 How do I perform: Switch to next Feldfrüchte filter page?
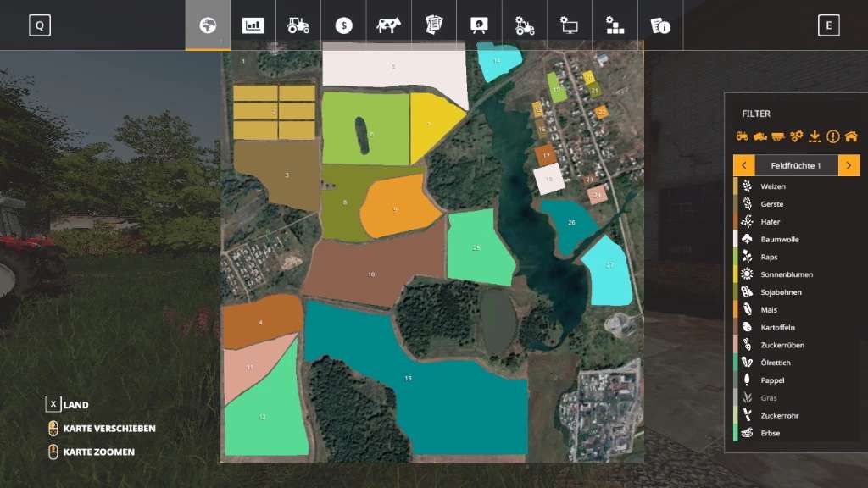[849, 165]
